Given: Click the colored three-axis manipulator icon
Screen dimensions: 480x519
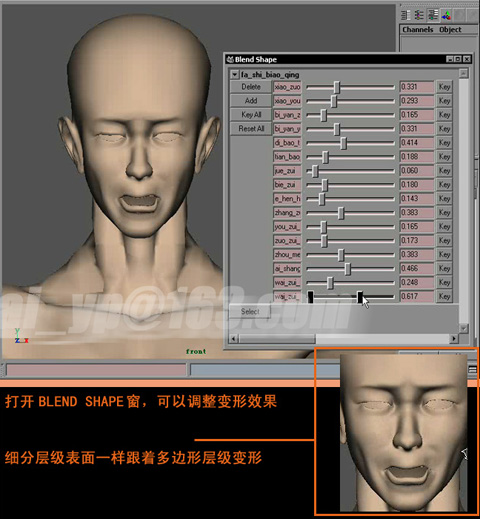Looking at the screenshot, I should [x=446, y=15].
